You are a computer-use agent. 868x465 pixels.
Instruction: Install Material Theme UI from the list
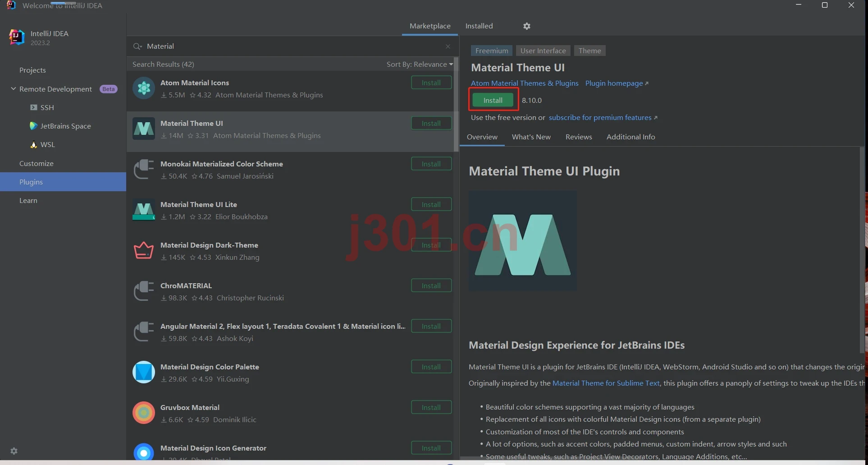click(x=431, y=123)
